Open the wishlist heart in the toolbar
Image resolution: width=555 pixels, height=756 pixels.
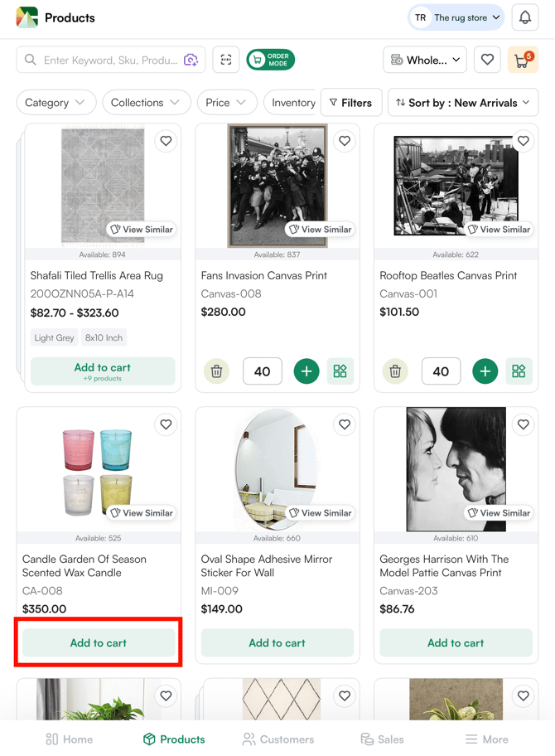click(487, 60)
